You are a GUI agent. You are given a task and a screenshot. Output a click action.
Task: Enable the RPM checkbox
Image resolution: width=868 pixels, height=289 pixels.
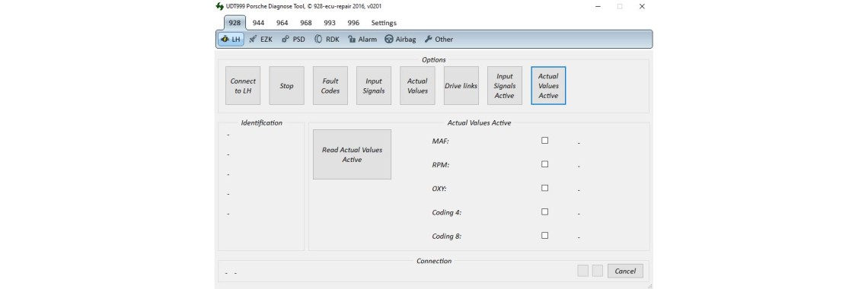pyautogui.click(x=544, y=164)
